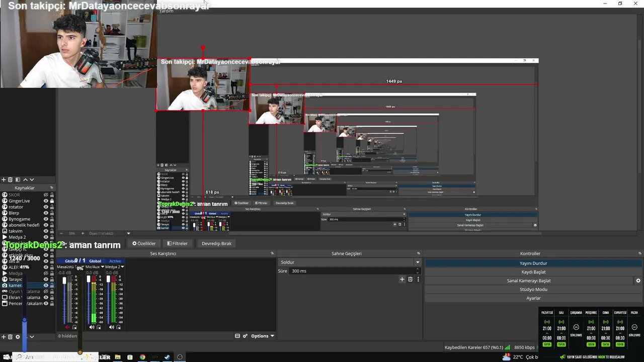
Task: Add a new source in the sources footer
Action: coord(4,337)
